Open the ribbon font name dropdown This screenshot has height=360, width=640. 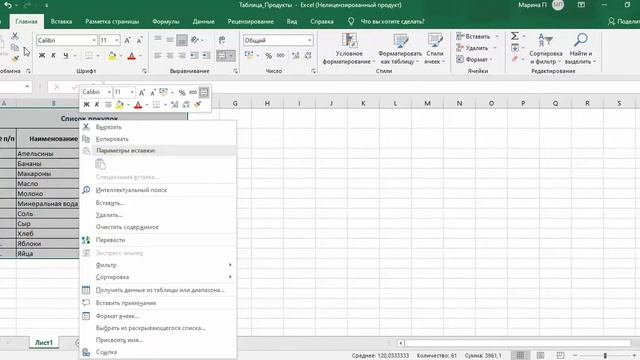point(94,40)
